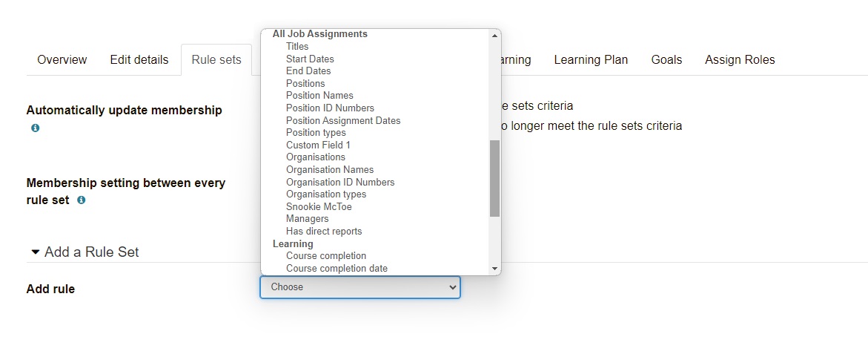Image resolution: width=868 pixels, height=357 pixels.
Task: Open the Edit details tab
Action: tap(139, 59)
